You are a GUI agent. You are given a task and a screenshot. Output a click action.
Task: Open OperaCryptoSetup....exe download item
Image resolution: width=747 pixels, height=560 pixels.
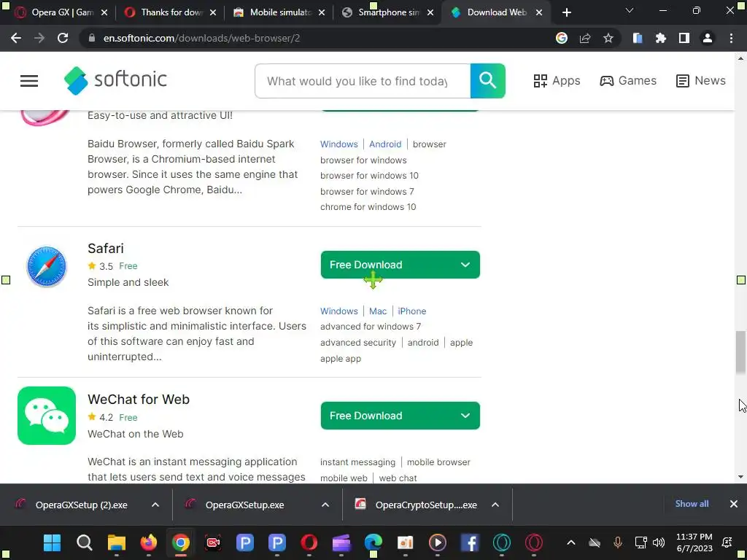click(x=417, y=505)
